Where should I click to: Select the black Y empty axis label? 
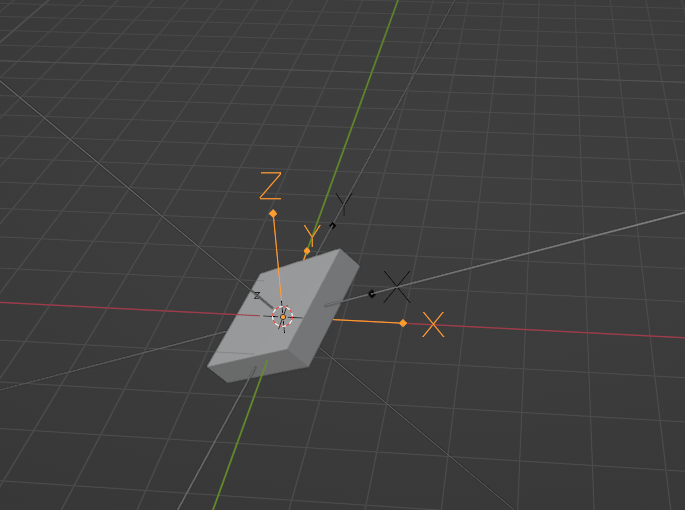point(344,204)
